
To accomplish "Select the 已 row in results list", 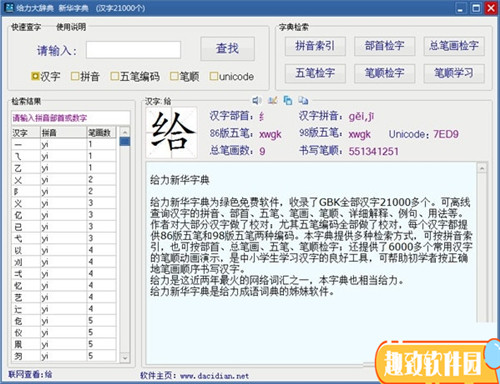I will [63, 227].
